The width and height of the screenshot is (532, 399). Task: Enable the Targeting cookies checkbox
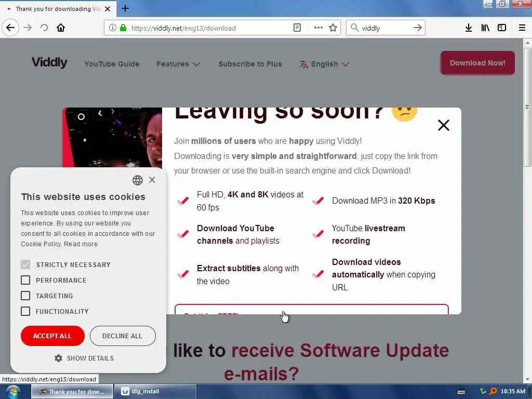(x=25, y=296)
